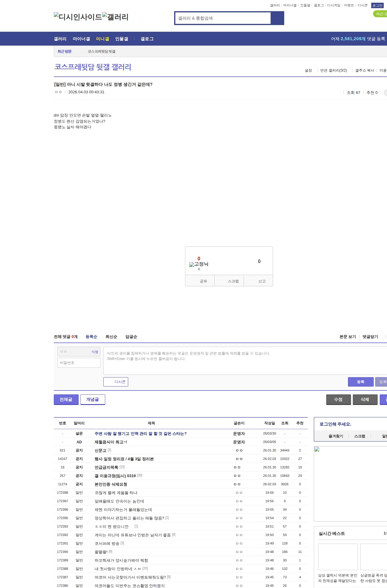
Task: Toggle the green 야간 모드 button
Action: (380, 14)
